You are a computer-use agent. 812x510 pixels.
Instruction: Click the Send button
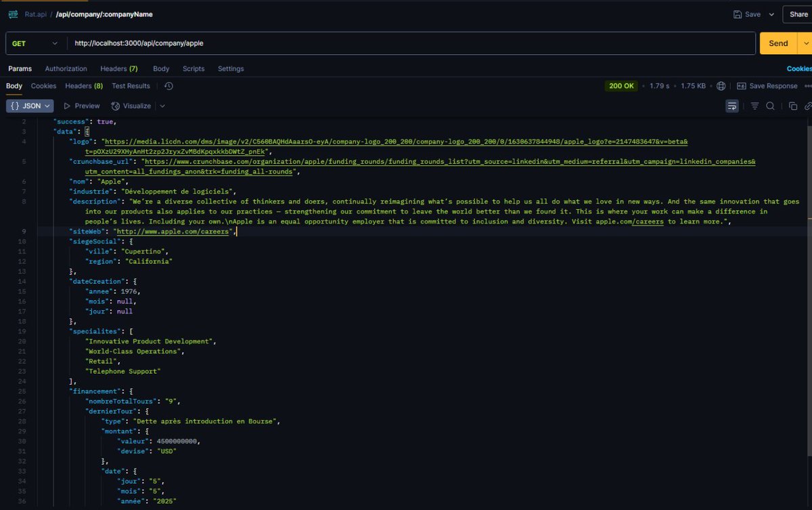[x=779, y=43]
